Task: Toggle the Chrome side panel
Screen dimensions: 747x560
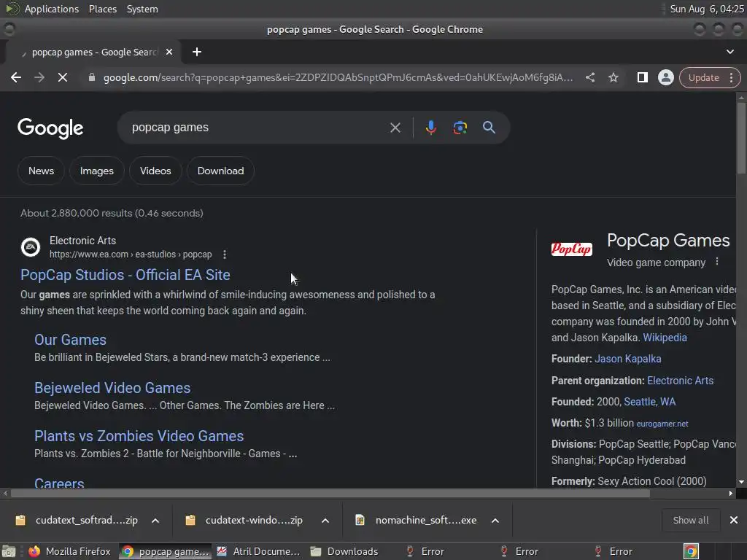Action: 642,77
